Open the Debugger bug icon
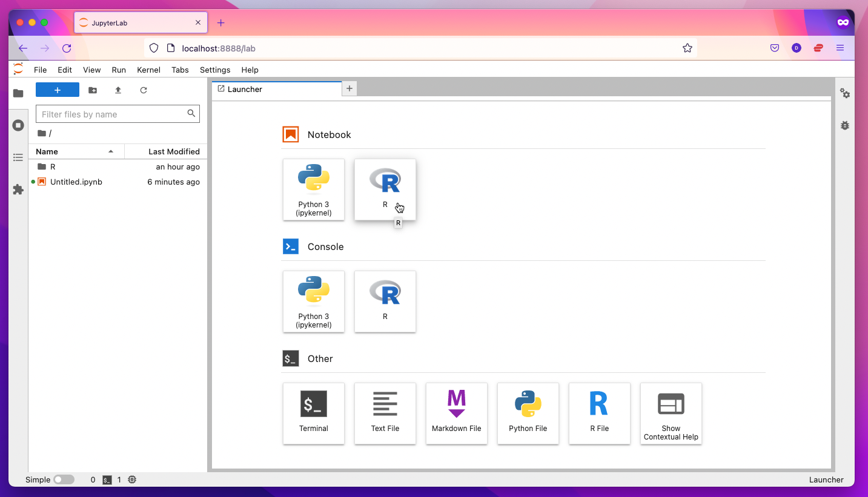 click(845, 125)
